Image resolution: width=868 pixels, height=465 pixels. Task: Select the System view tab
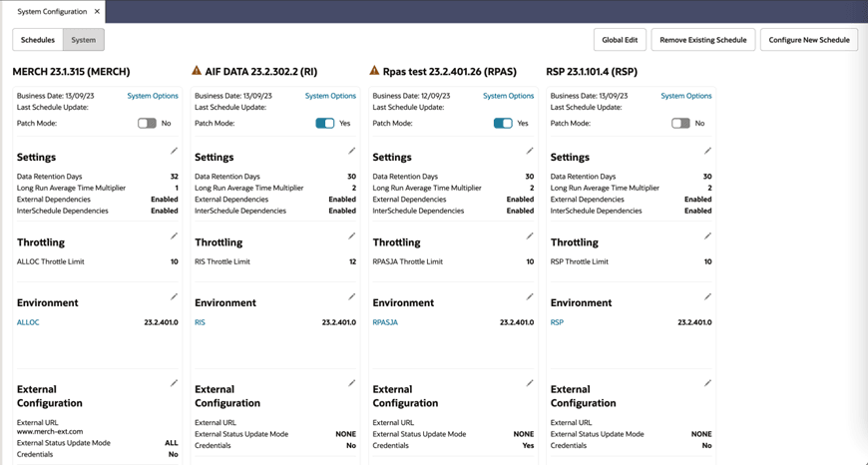84,40
